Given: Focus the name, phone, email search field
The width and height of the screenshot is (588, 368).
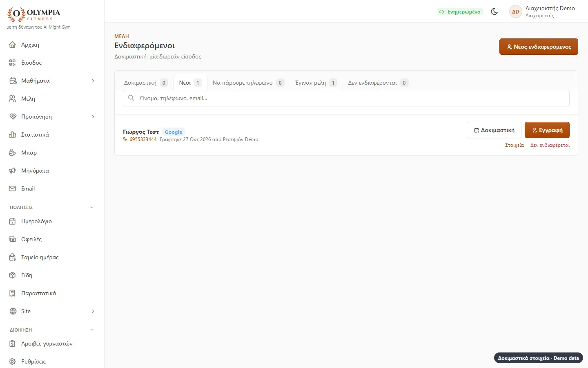Looking at the screenshot, I should 346,98.
